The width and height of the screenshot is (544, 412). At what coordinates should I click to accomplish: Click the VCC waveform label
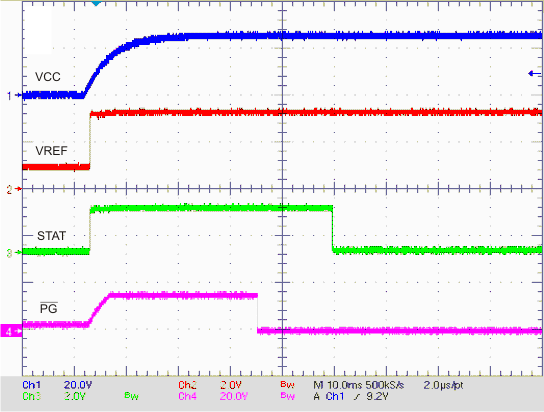coord(48,77)
